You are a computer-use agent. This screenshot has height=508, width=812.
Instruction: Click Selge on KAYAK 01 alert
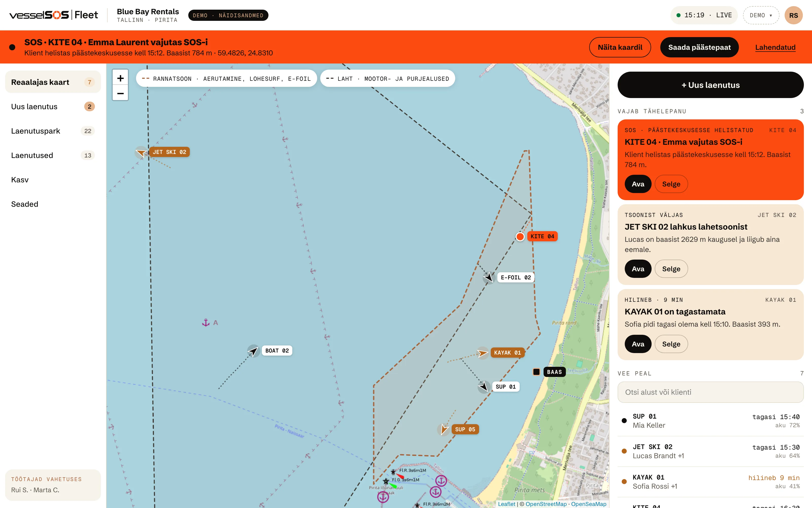click(x=671, y=344)
